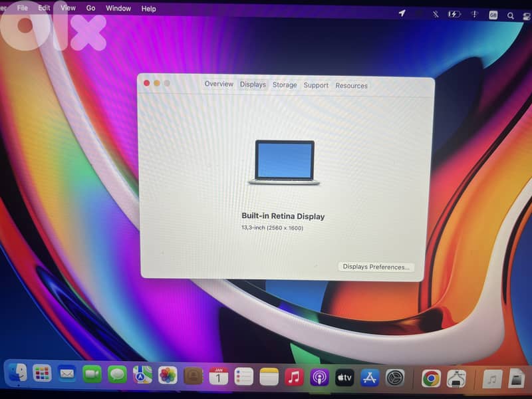The width and height of the screenshot is (532, 399).
Task: Open the Wi-Fi warning menu
Action: 474,15
